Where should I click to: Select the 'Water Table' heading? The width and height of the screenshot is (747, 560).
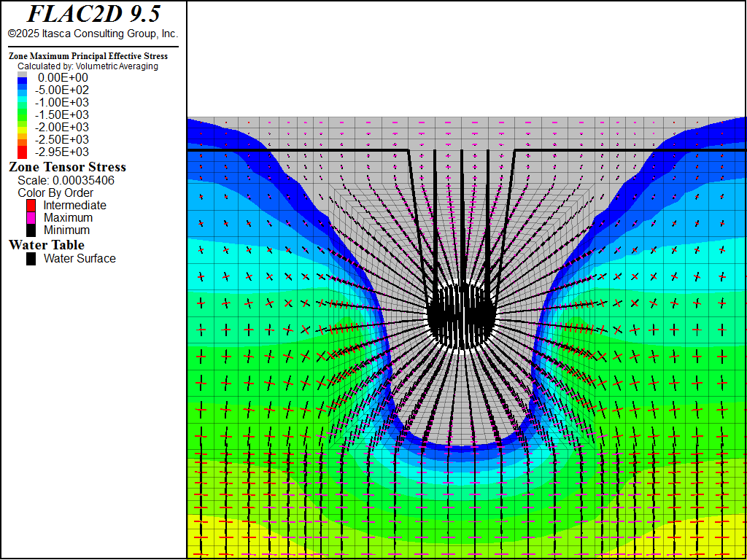(x=47, y=245)
